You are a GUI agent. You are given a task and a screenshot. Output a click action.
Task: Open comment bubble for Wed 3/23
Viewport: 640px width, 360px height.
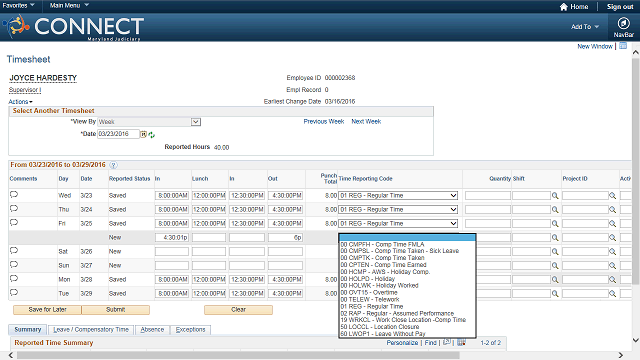tap(14, 195)
